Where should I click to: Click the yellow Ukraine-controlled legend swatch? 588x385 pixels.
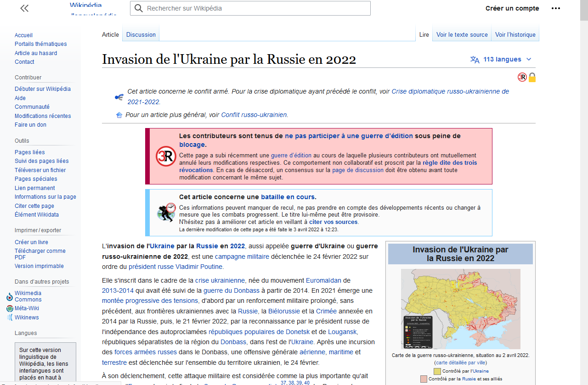437,371
